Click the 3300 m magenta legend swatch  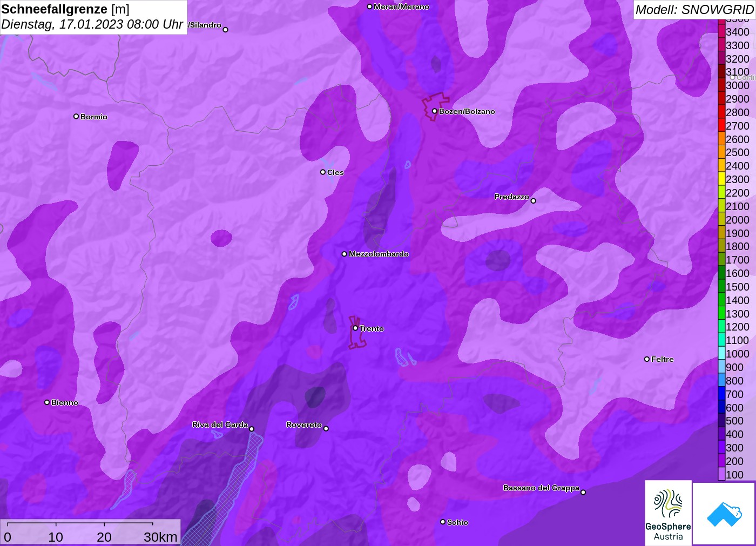[721, 45]
